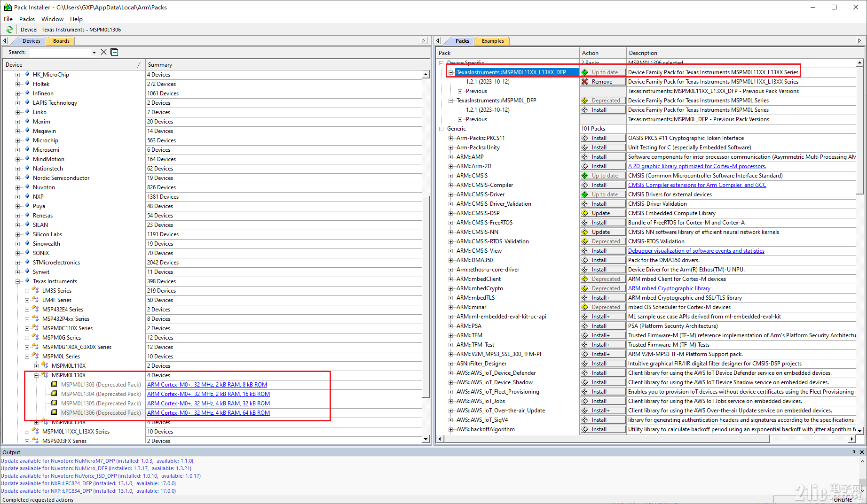This screenshot has height=504, width=867.
Task: Switch to the Examples tab
Action: (x=493, y=41)
